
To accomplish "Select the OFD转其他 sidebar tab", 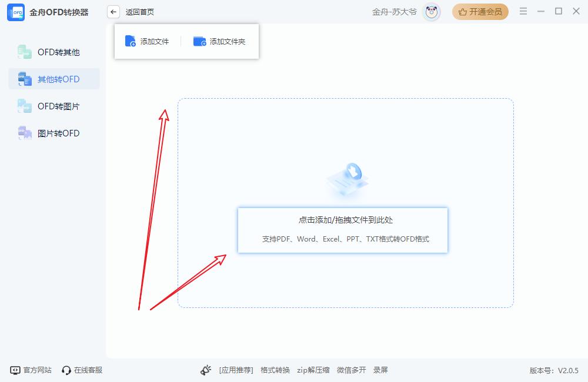I will tap(54, 52).
